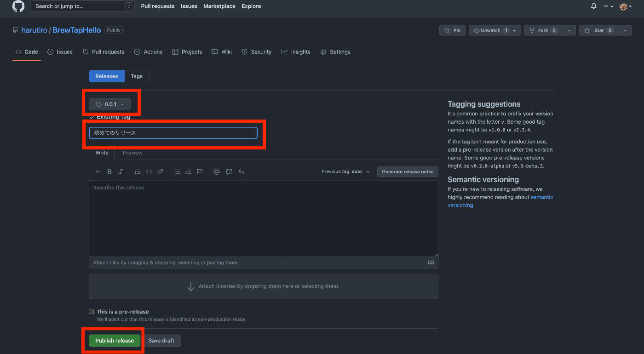
Task: Insert code formatting
Action: (149, 171)
